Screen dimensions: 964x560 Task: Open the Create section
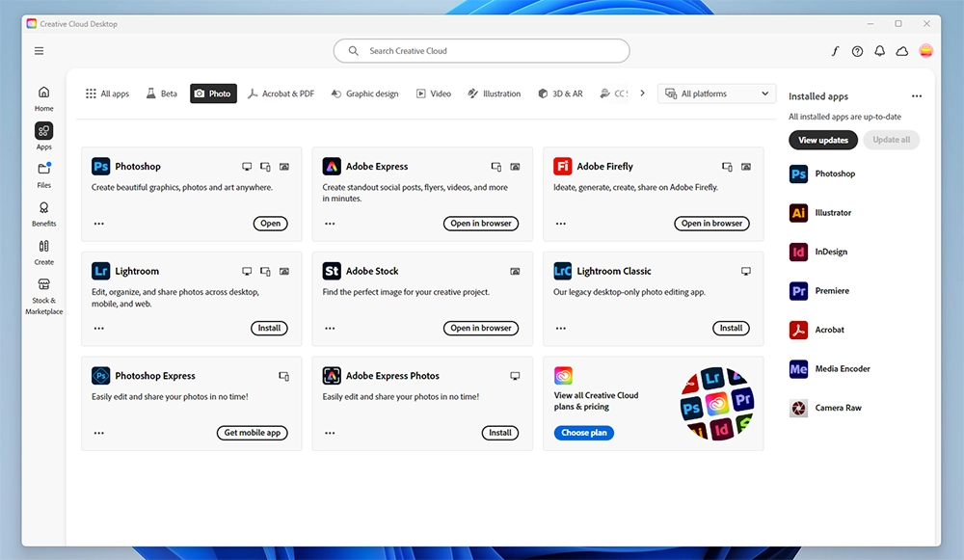(x=43, y=252)
